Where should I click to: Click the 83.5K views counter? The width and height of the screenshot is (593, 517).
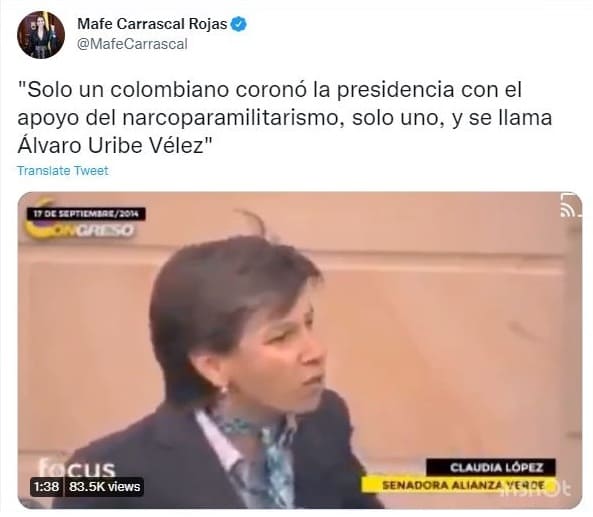104,486
